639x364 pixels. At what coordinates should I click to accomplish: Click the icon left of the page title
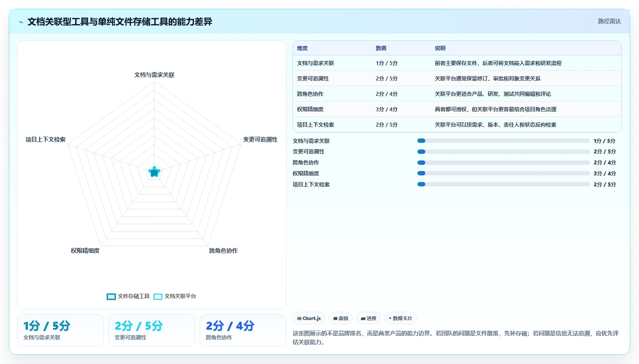21,22
